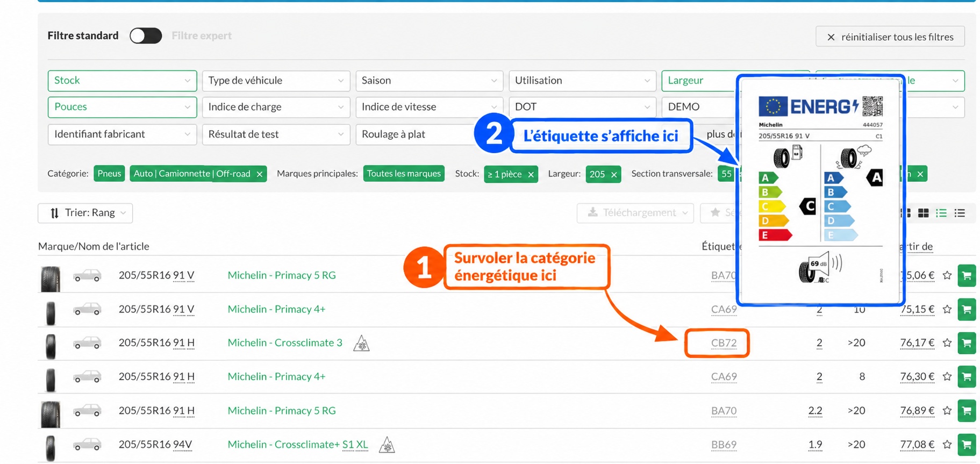The width and height of the screenshot is (980, 464).
Task: Open the Indice de vitesse dropdown
Action: click(429, 107)
